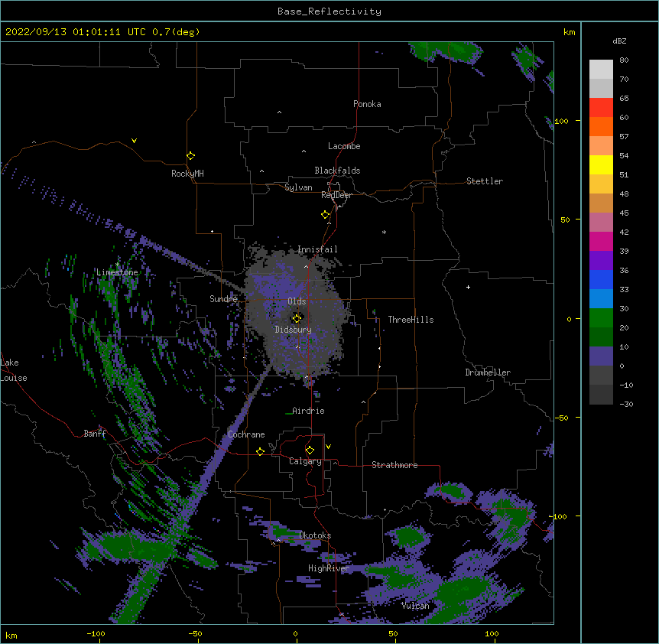
Task: Click the red swatch below the 65 dBZ label
Action: click(x=601, y=108)
